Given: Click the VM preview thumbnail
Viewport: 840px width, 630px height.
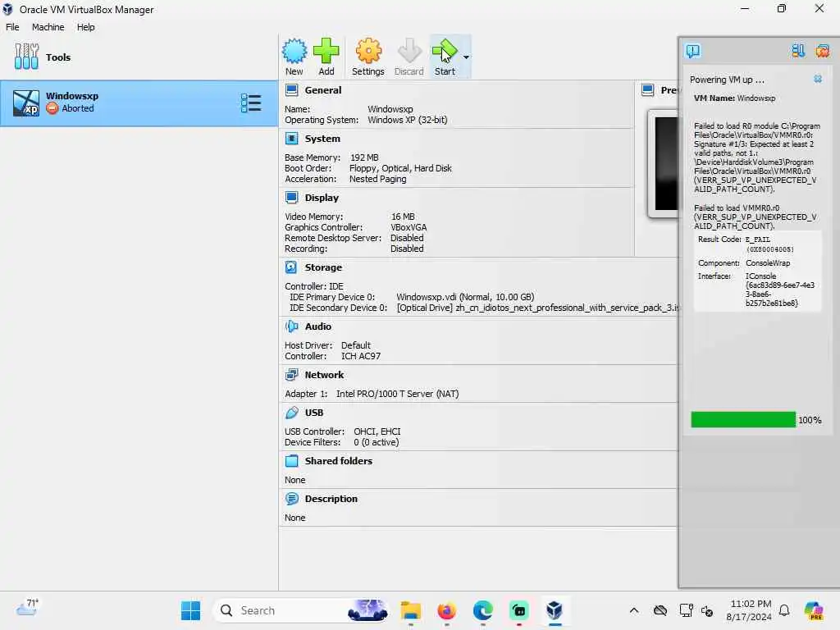Looking at the screenshot, I should pyautogui.click(x=663, y=163).
